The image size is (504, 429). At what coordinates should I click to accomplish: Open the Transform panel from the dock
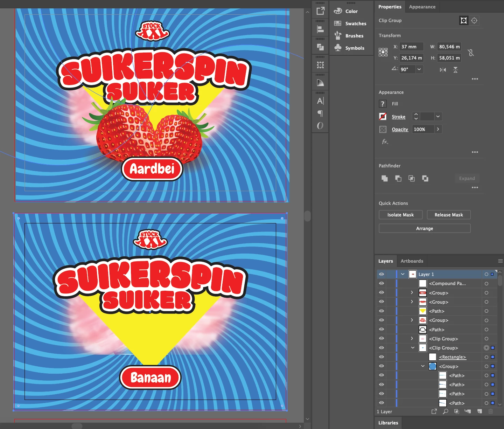(320, 65)
